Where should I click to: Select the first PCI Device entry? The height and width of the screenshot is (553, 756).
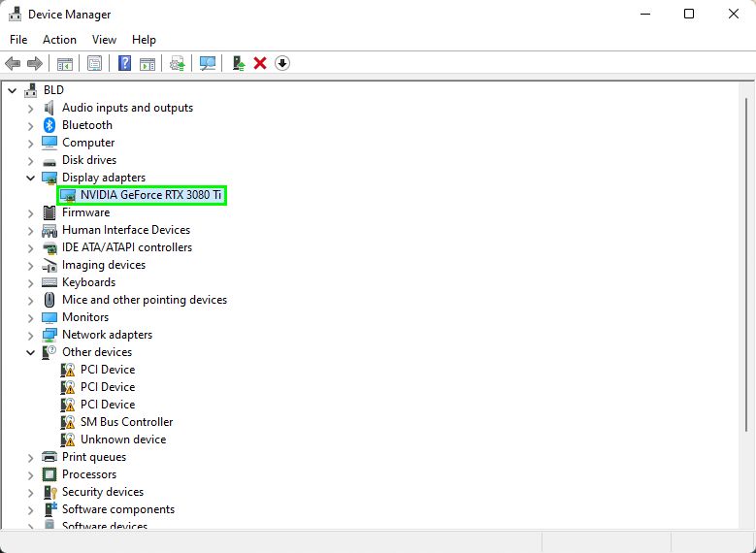108,370
